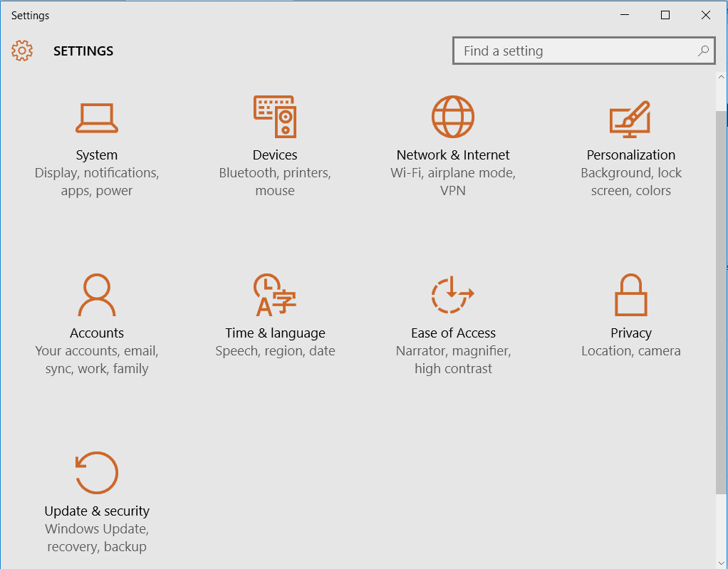Open 'Windows Update, recovery, backup' text
This screenshot has width=728, height=569.
click(x=97, y=538)
